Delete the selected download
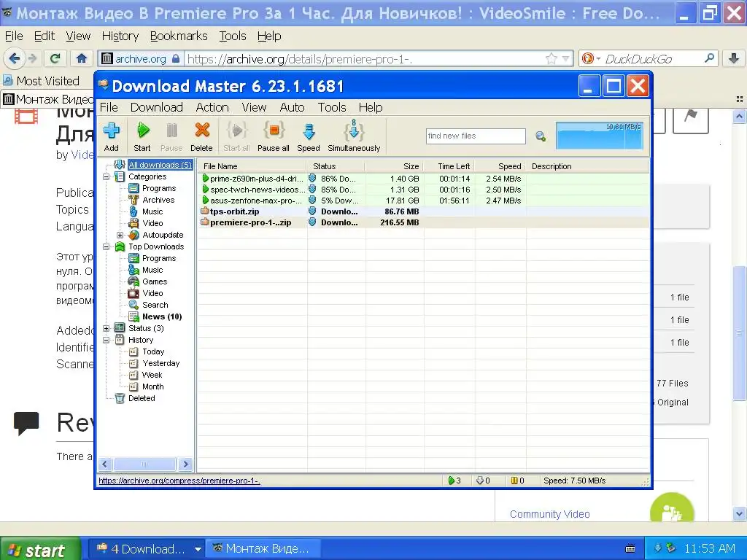The width and height of the screenshot is (747, 560). 201,136
